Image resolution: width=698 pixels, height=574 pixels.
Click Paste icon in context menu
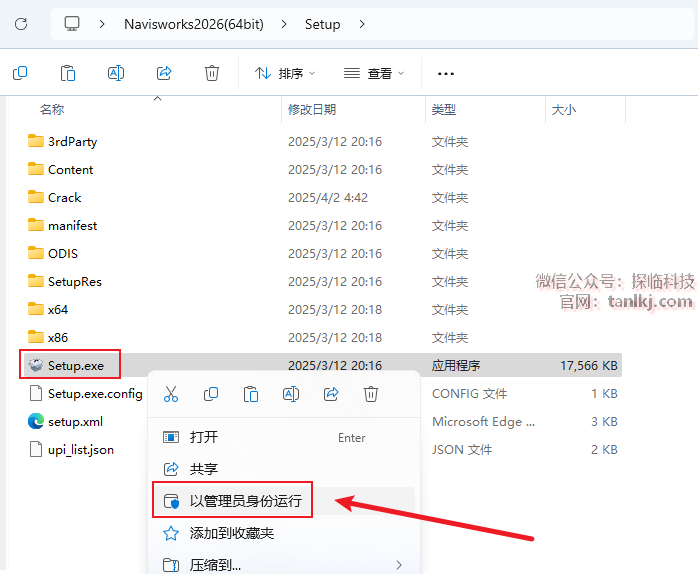[251, 394]
